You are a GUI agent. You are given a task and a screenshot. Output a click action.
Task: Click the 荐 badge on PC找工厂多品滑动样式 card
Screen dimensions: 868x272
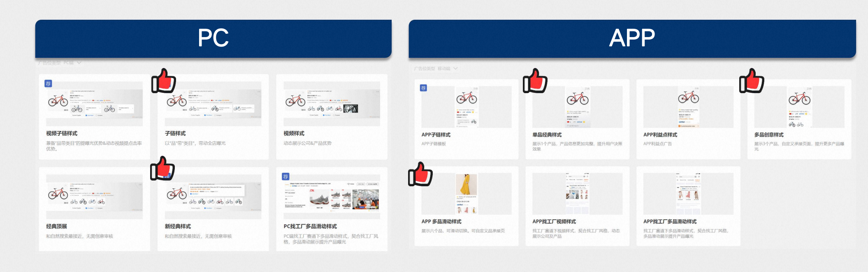click(285, 176)
